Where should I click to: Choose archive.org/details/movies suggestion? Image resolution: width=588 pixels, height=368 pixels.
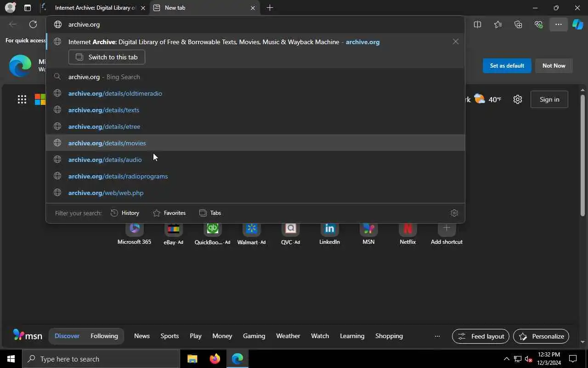(255, 143)
